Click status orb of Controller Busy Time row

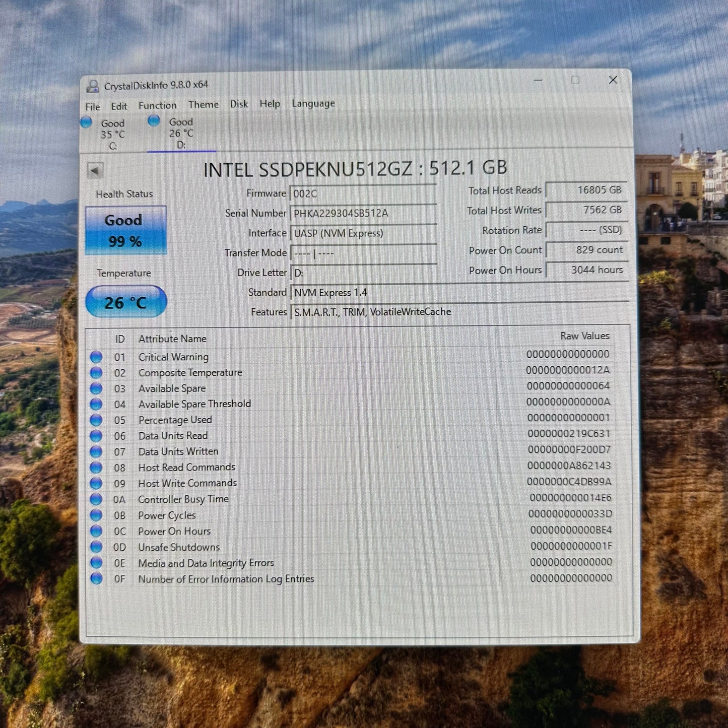click(x=96, y=499)
